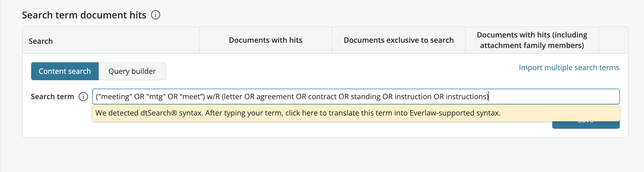Open Import multiple search terms
The height and width of the screenshot is (172, 644).
569,68
